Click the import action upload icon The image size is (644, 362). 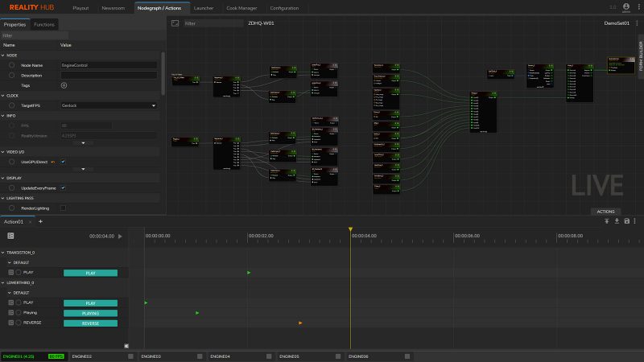pos(607,221)
